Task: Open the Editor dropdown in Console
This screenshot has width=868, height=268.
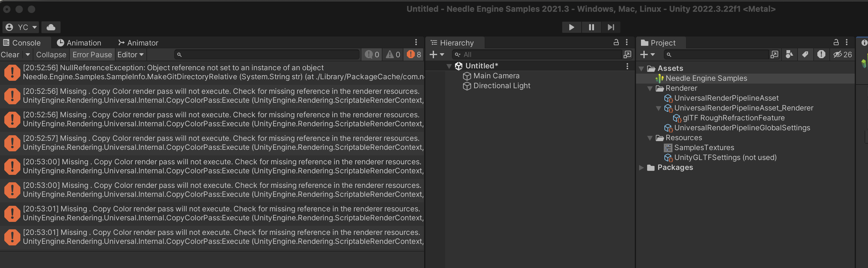Action: tap(130, 55)
